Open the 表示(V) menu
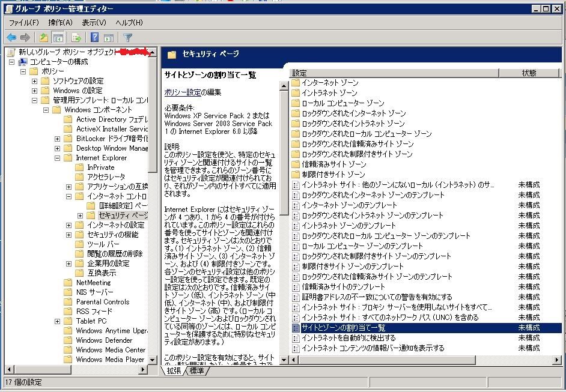This screenshot has height=392, width=566. (94, 23)
